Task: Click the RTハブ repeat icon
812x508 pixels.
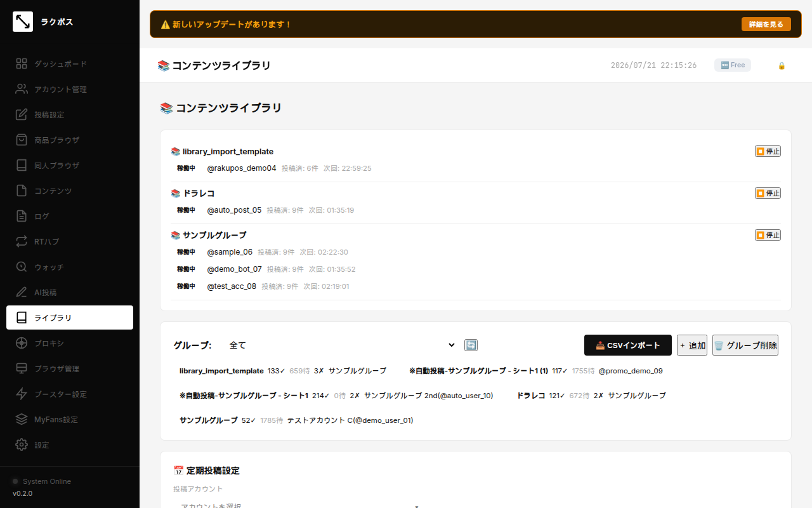Action: pos(22,241)
